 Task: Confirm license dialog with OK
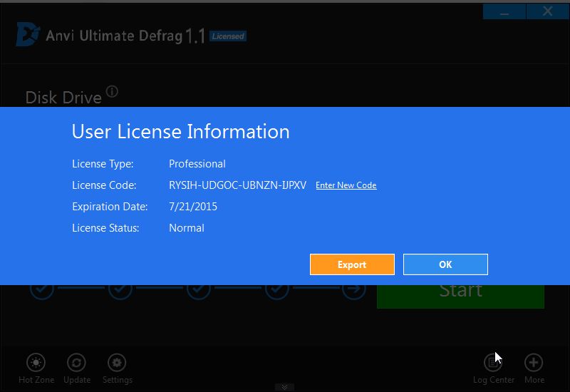[x=445, y=264]
